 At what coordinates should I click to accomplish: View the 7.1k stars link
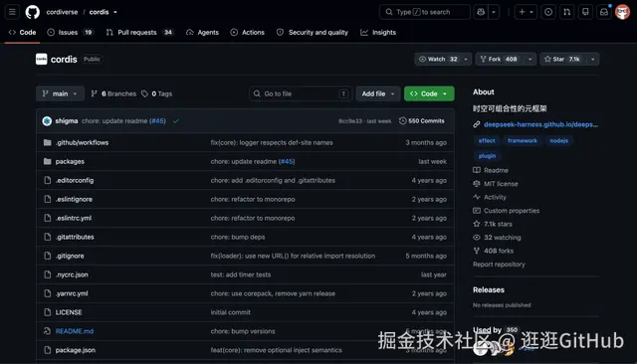pos(493,224)
